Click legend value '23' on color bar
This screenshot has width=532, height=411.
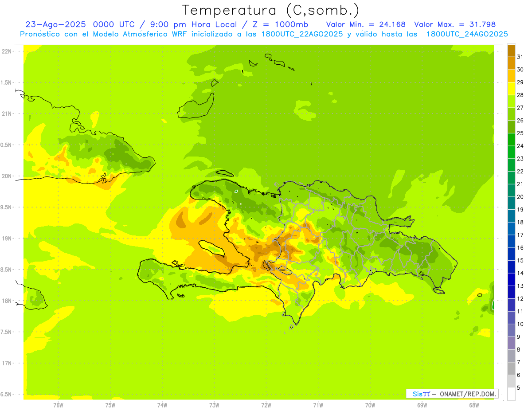pos(520,158)
